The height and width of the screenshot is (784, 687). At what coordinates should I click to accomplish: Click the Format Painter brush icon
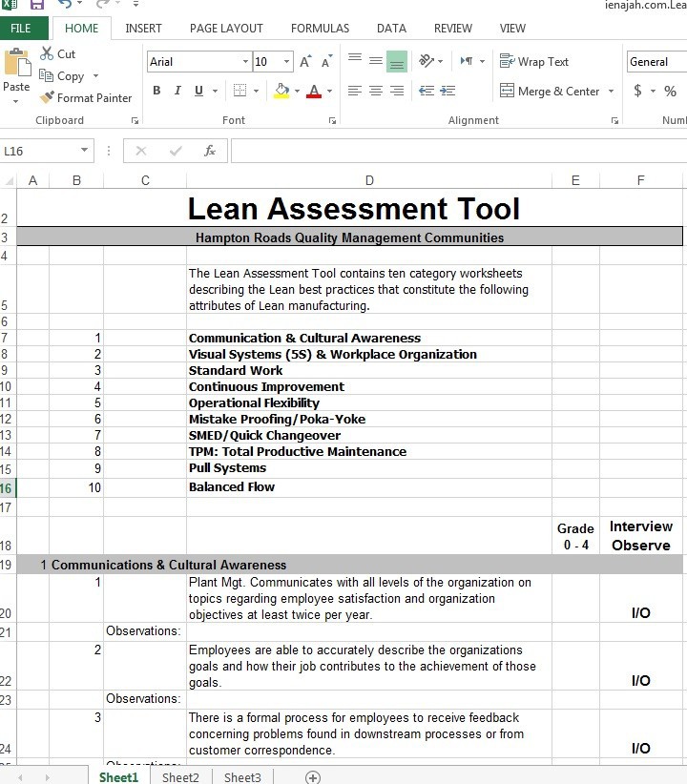tap(47, 97)
